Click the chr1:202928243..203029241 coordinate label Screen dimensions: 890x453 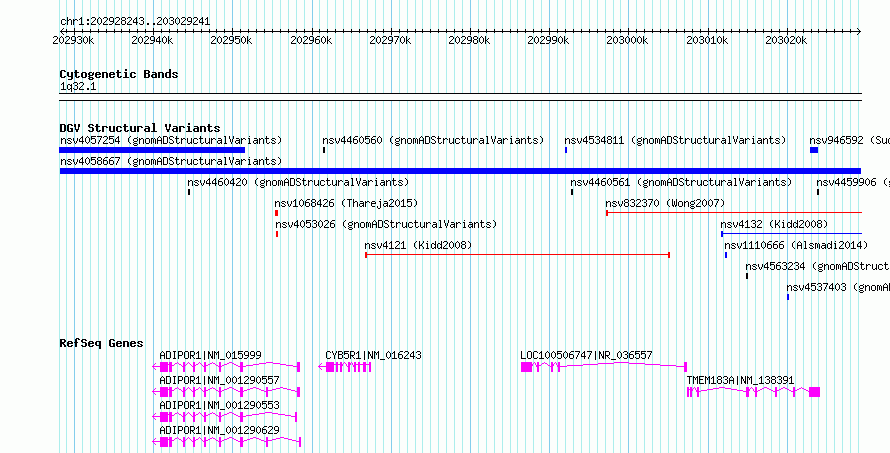(135, 22)
